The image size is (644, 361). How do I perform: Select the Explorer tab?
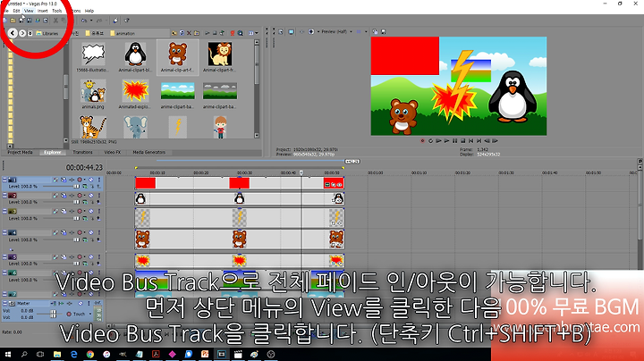pos(53,152)
